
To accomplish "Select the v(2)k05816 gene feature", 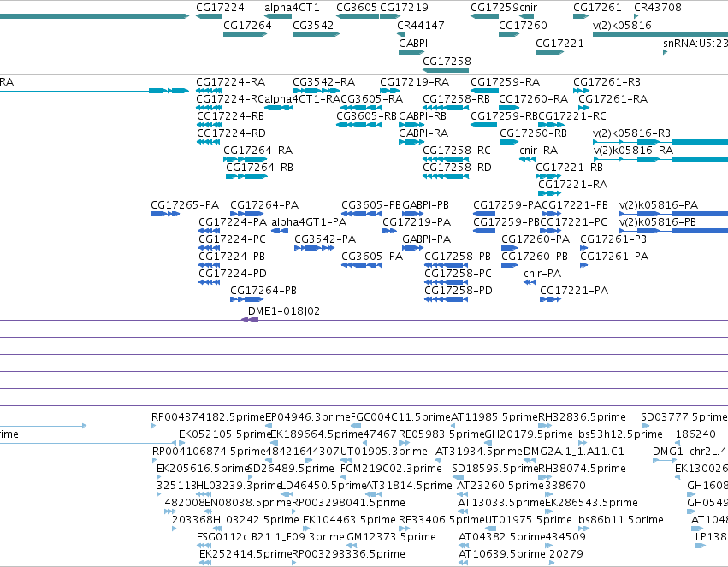I will (660, 34).
